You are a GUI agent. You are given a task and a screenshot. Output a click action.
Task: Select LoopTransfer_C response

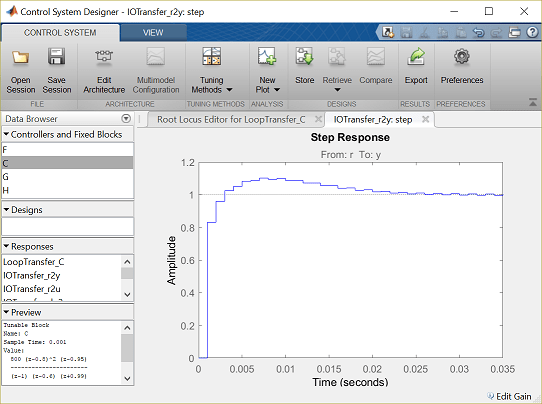click(34, 262)
